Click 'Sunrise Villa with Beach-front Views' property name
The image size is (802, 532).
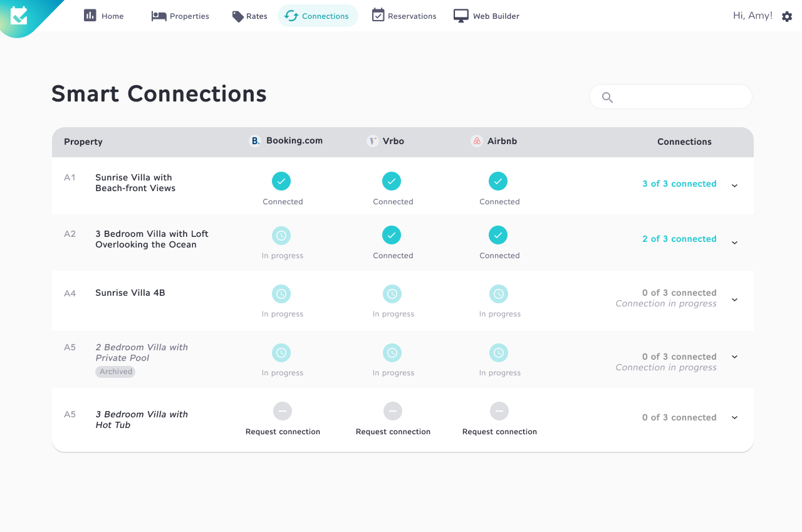pyautogui.click(x=135, y=182)
